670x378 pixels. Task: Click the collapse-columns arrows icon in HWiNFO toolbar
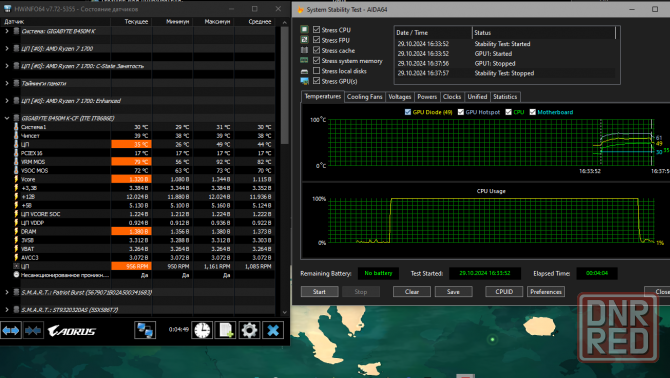click(x=33, y=330)
